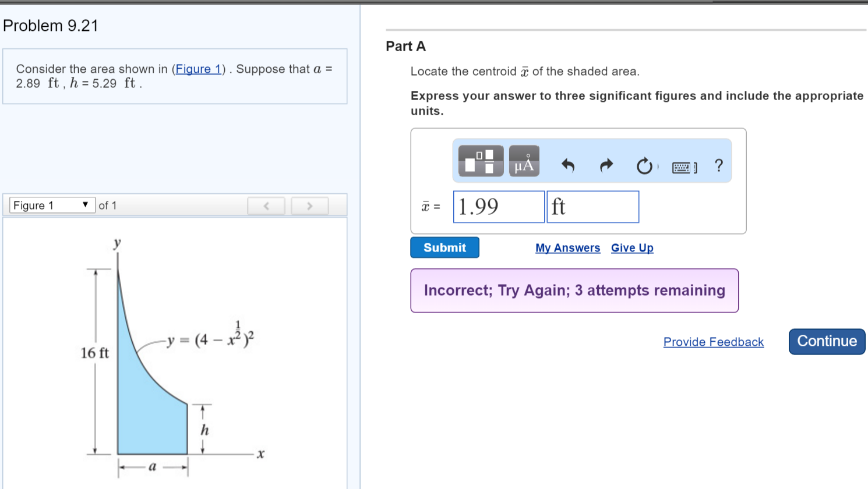The height and width of the screenshot is (489, 868).
Task: Open the templates/fraction formatting tool
Action: click(x=481, y=161)
